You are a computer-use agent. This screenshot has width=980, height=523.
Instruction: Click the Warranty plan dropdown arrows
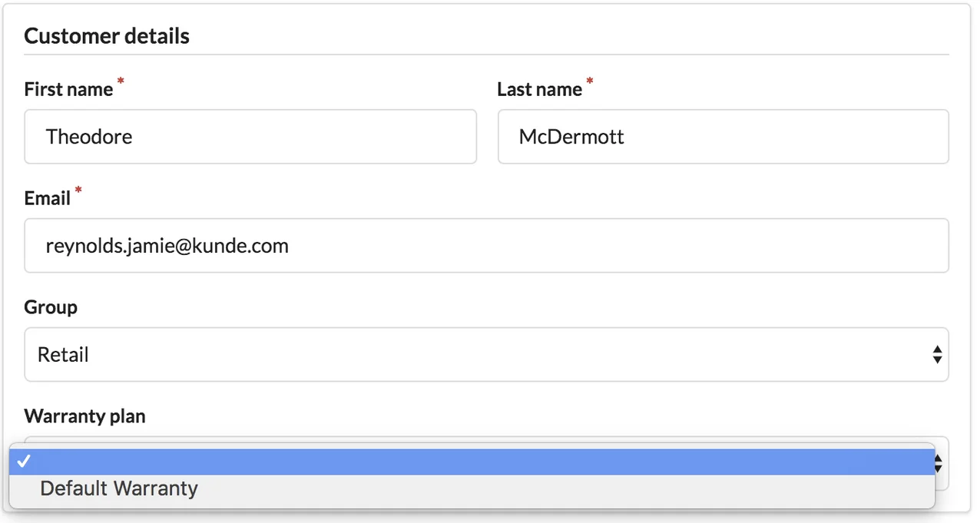coord(940,463)
